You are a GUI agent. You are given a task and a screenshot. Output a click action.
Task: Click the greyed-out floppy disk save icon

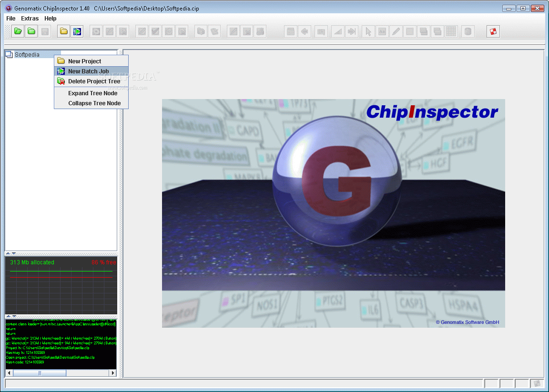coord(45,31)
